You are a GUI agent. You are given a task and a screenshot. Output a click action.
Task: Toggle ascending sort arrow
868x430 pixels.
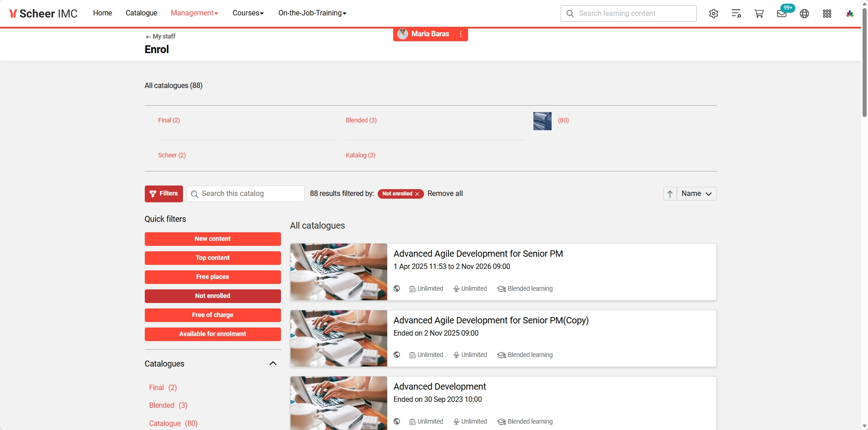(670, 194)
